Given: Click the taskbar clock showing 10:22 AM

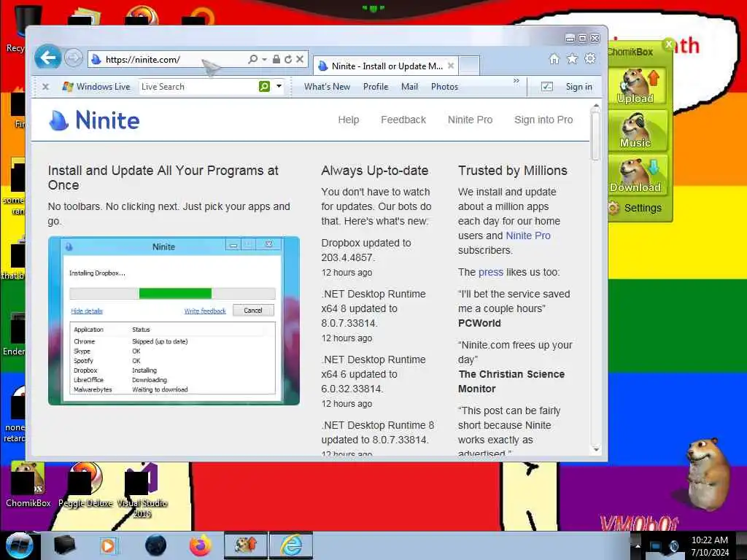Looking at the screenshot, I should tap(709, 546).
